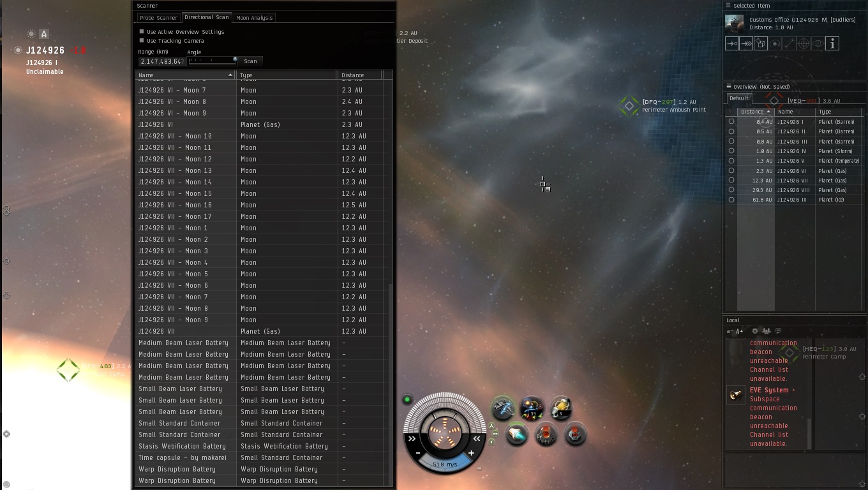The image size is (868, 490).
Task: Increase Local chat font size with A+
Action: [x=739, y=331]
